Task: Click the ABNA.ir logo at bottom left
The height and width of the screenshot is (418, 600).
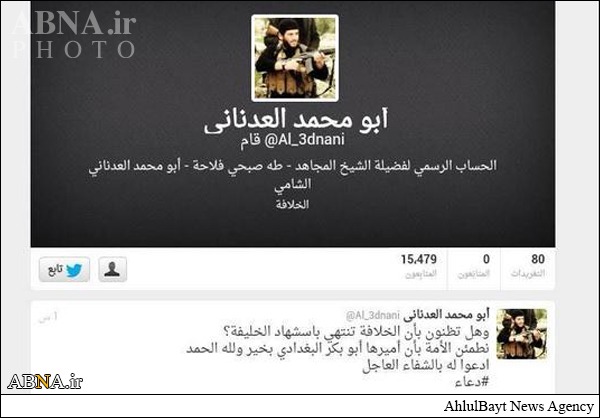Action: 45,381
